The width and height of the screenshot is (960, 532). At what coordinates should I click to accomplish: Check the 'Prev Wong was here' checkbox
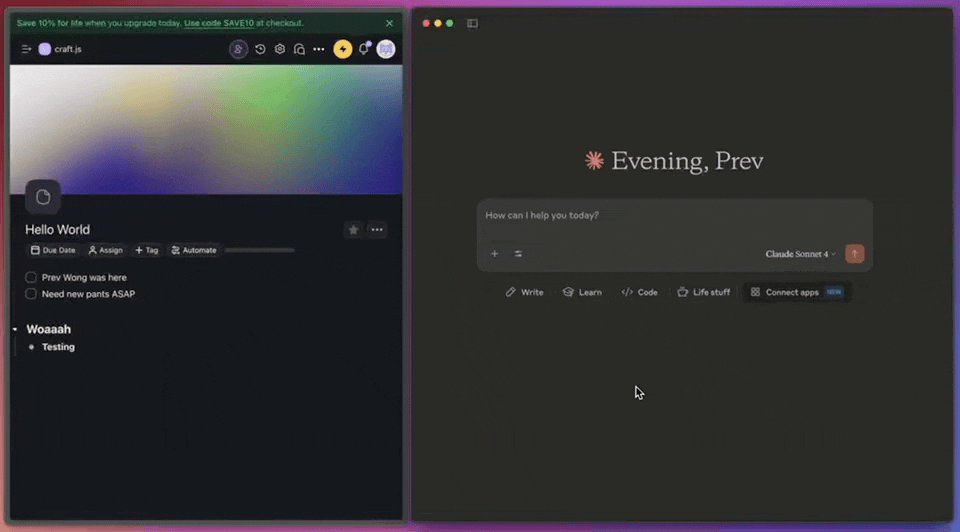(x=31, y=277)
